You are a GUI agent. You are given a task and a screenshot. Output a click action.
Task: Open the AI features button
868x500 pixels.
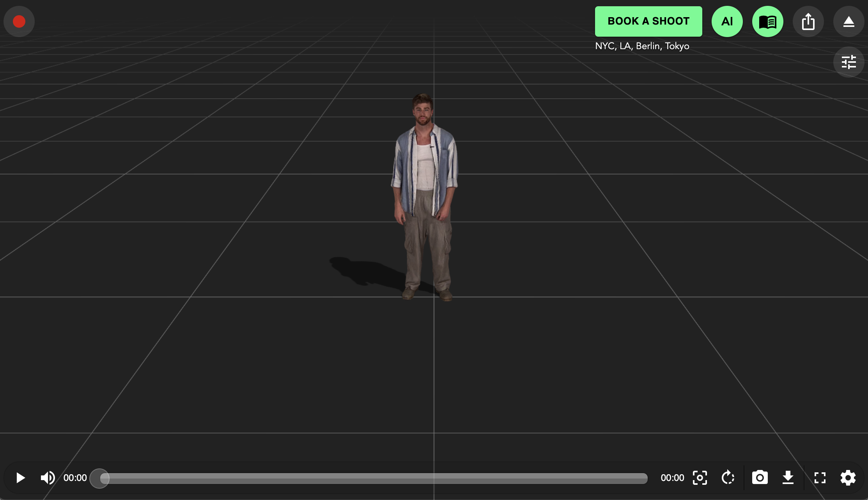click(x=727, y=21)
